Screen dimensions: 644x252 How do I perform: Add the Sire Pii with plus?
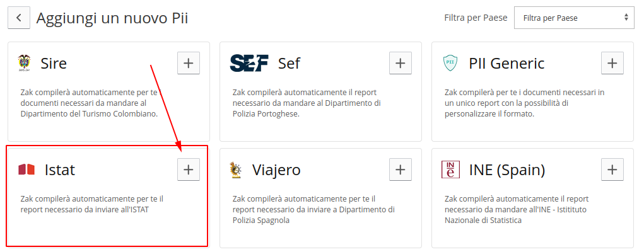[x=189, y=63]
